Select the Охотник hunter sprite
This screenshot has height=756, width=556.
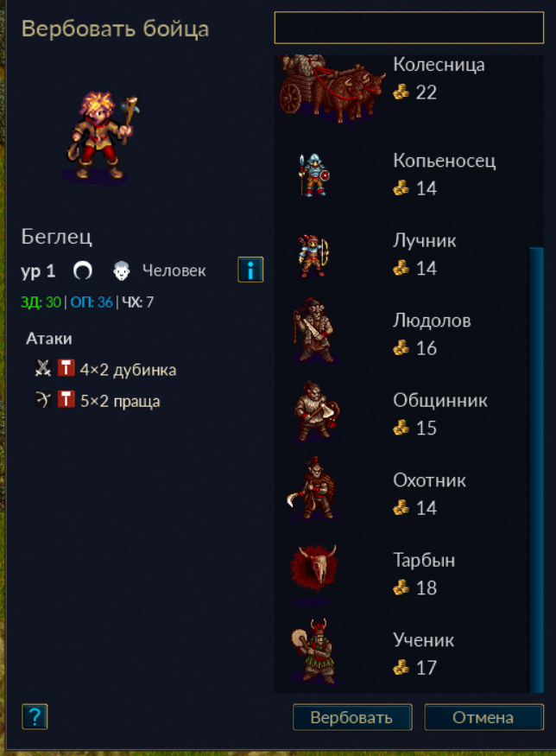[313, 488]
